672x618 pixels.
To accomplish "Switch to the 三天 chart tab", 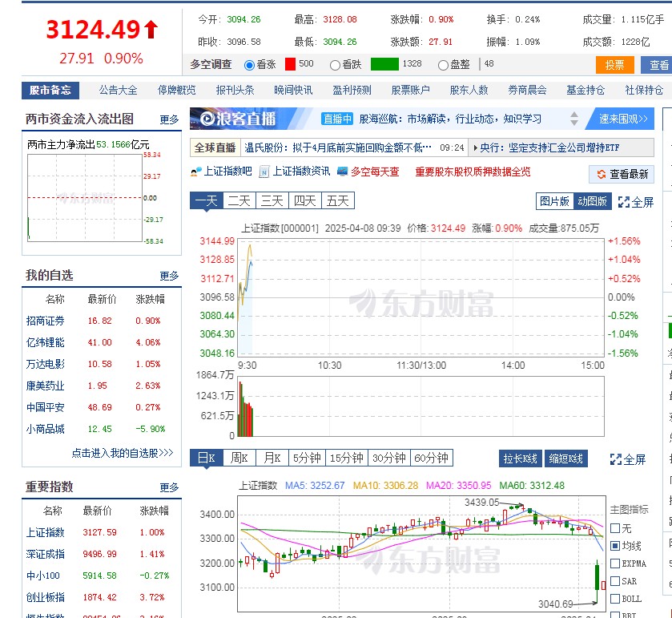I will click(272, 200).
